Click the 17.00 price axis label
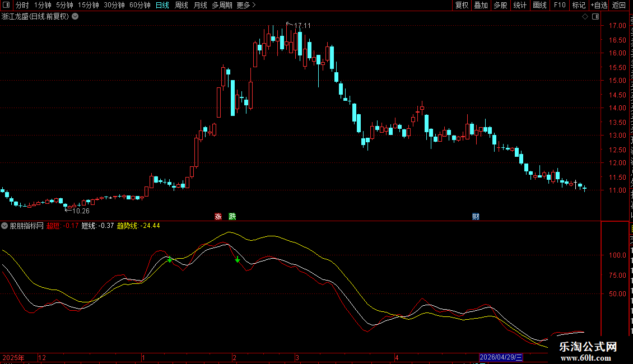 (617, 25)
